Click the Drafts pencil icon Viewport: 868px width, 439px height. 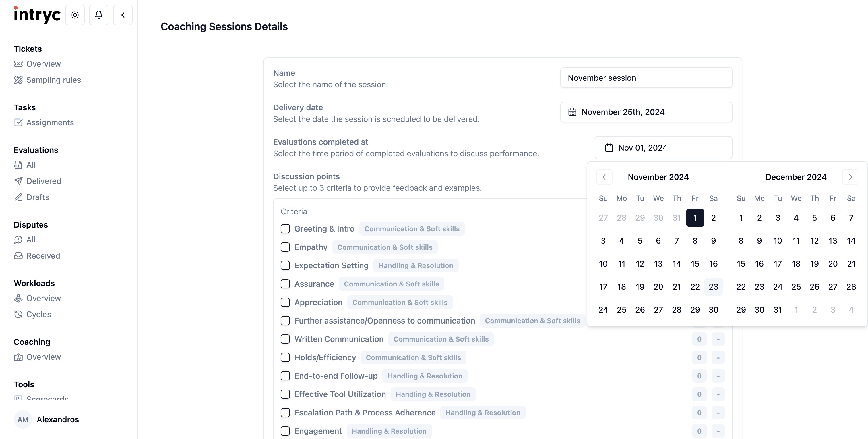pyautogui.click(x=18, y=197)
